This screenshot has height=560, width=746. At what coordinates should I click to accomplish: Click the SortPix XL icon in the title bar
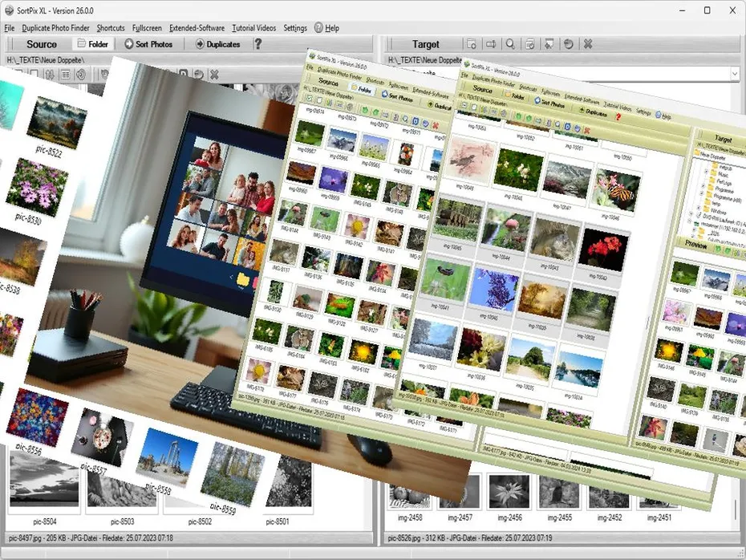pos(8,10)
